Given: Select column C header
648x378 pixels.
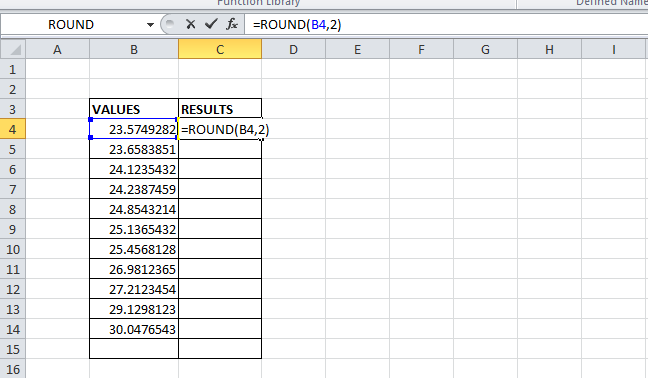Looking at the screenshot, I should (220, 50).
